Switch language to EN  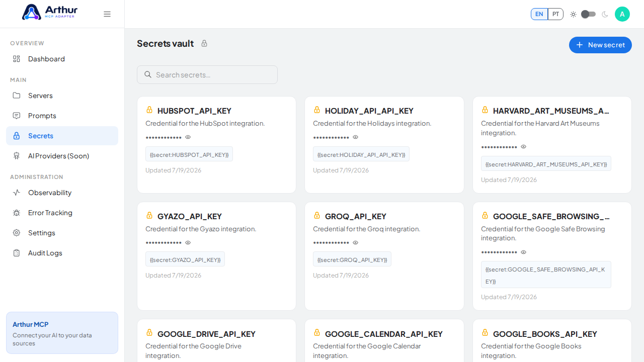coord(539,14)
